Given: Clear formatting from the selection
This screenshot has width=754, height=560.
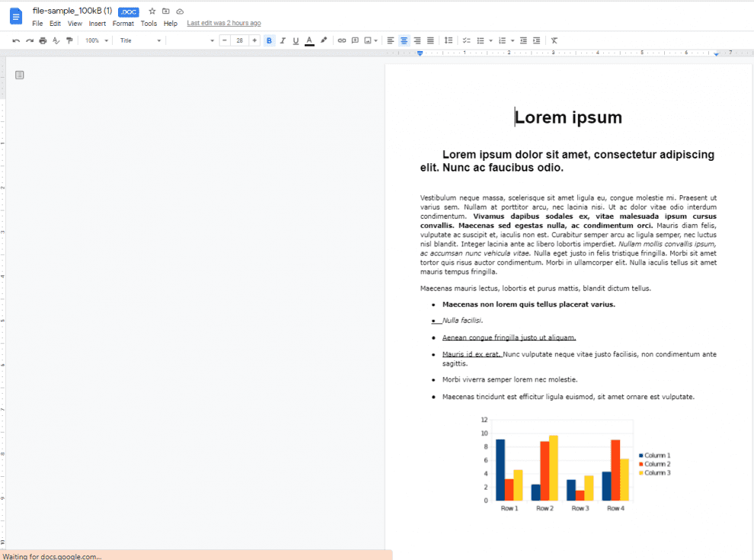Looking at the screenshot, I should (x=554, y=40).
